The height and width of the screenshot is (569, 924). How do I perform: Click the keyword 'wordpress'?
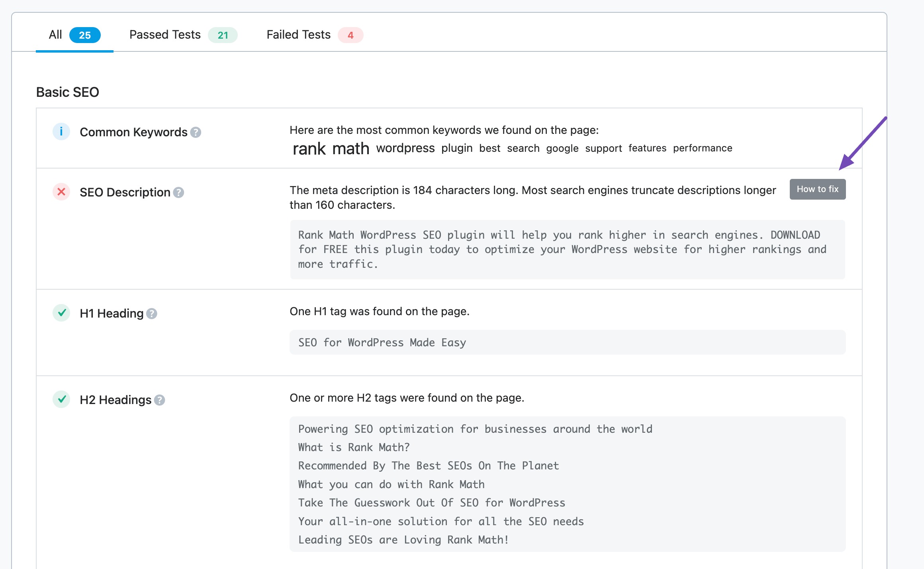[405, 148]
